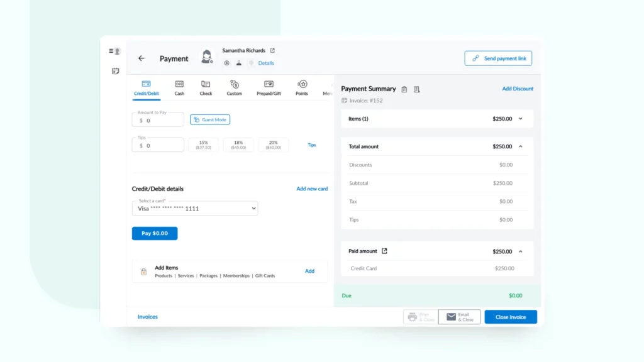The height and width of the screenshot is (362, 644).
Task: Click the clipboard icon next to Payment Summary
Action: click(404, 89)
